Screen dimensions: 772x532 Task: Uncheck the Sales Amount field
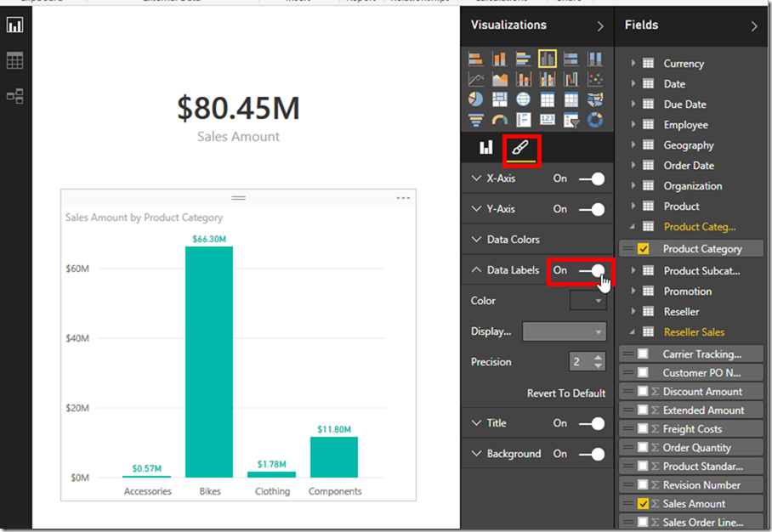click(x=643, y=503)
